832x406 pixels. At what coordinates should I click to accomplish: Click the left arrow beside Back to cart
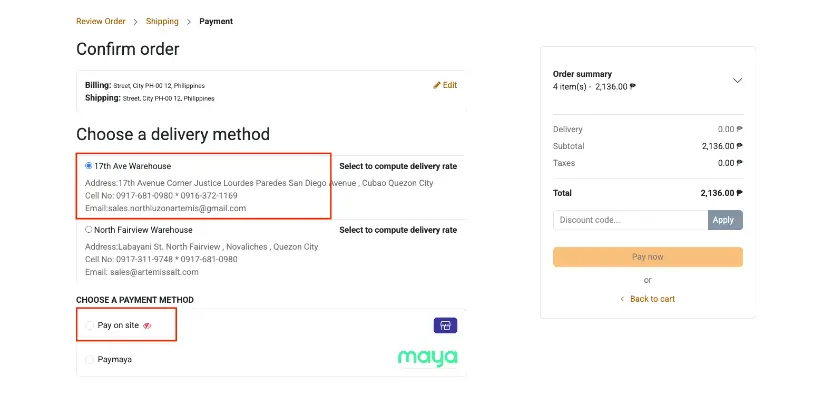click(622, 299)
